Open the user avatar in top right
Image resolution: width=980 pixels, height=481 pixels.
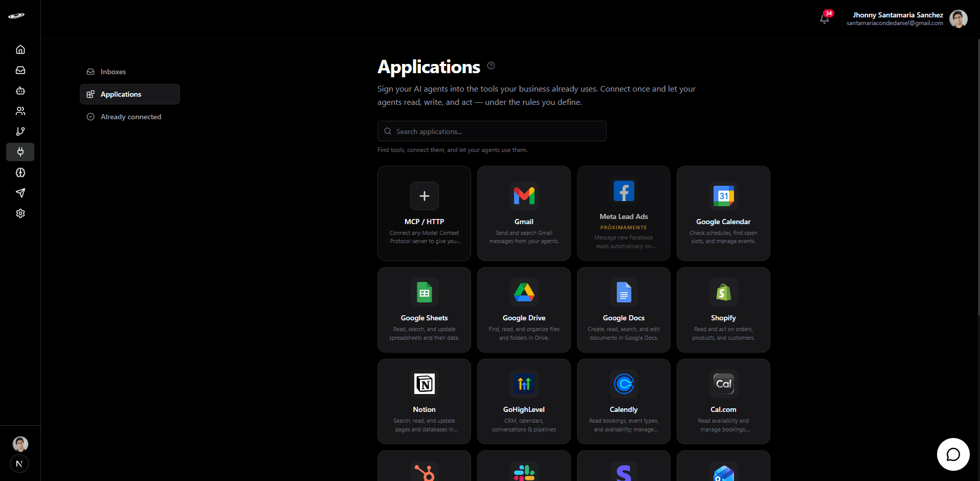[x=959, y=19]
